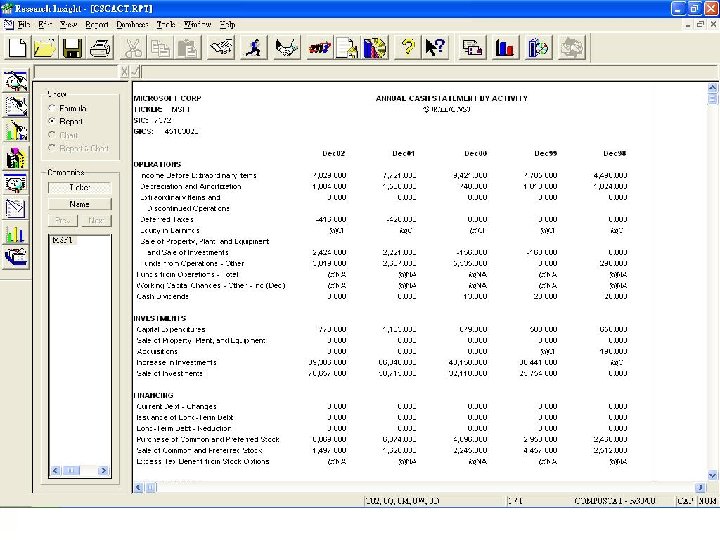The width and height of the screenshot is (720, 540).
Task: Select the Report view radio button
Action: 52,121
